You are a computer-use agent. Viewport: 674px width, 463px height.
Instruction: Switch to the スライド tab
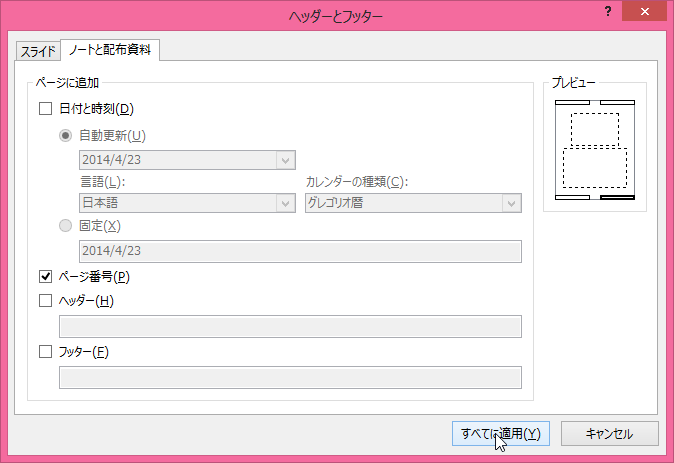coord(38,51)
